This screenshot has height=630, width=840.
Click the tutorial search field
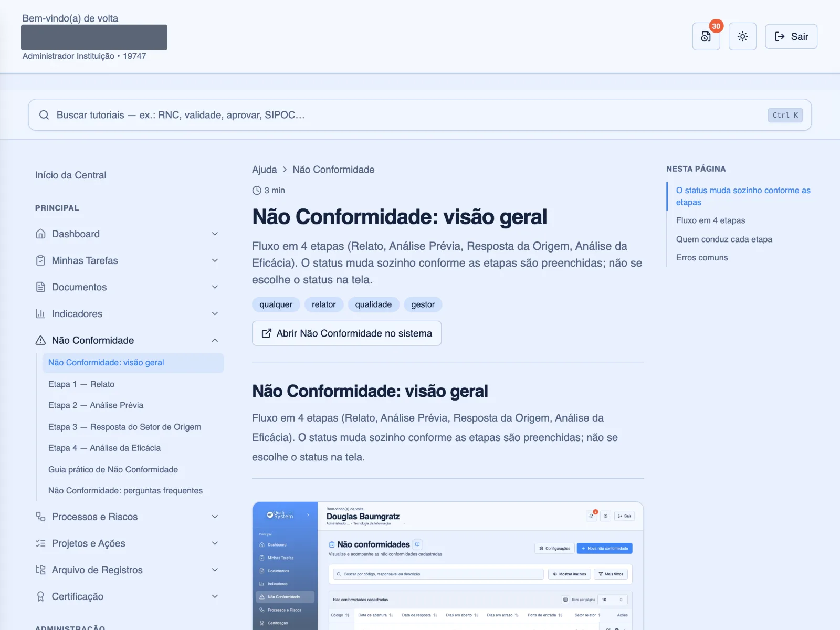(420, 115)
